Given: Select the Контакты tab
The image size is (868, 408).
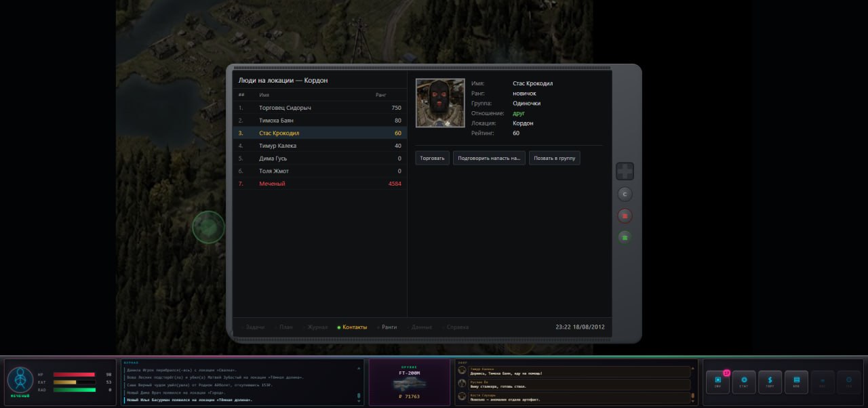Looking at the screenshot, I should click(x=353, y=327).
